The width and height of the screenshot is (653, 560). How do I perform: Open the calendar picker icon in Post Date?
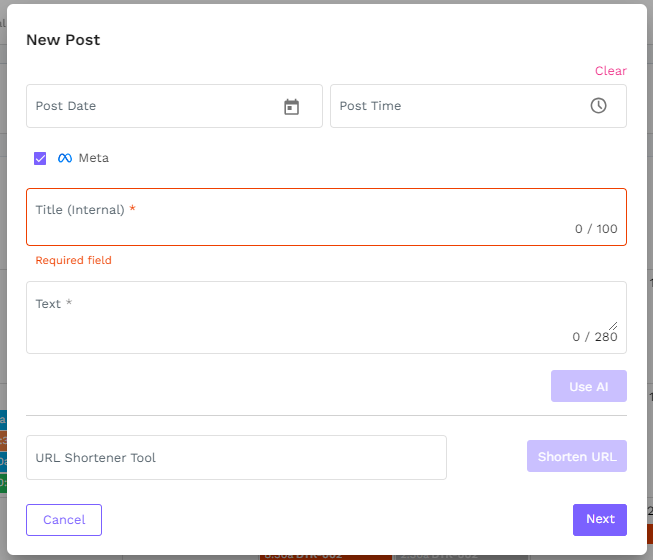tap(291, 107)
